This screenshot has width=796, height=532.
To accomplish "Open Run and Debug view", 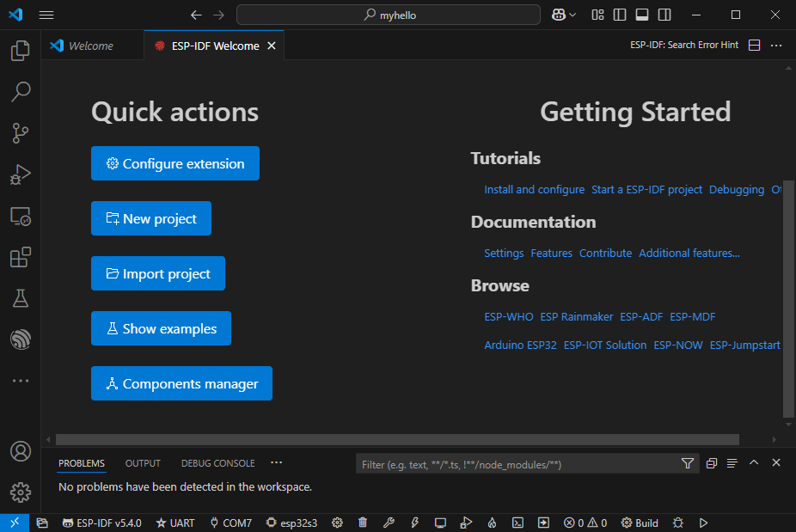I will 21,174.
